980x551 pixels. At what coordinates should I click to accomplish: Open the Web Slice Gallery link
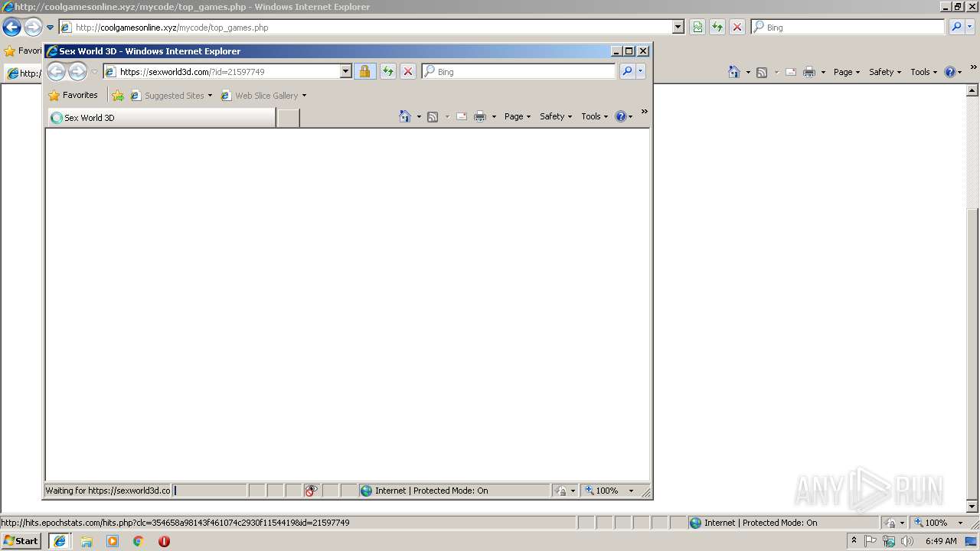263,96
